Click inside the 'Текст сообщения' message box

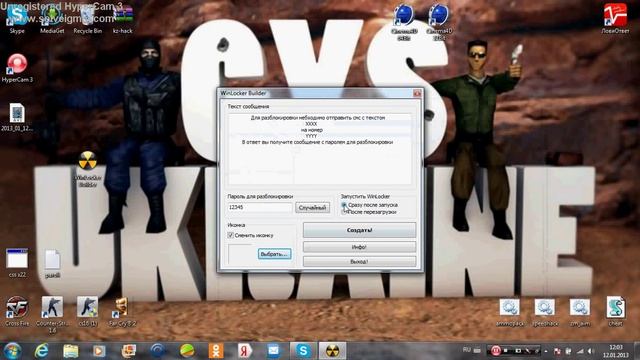(x=320, y=149)
